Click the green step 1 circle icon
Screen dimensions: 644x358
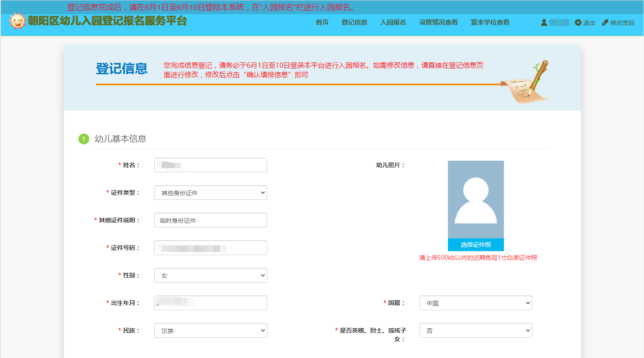pos(84,139)
